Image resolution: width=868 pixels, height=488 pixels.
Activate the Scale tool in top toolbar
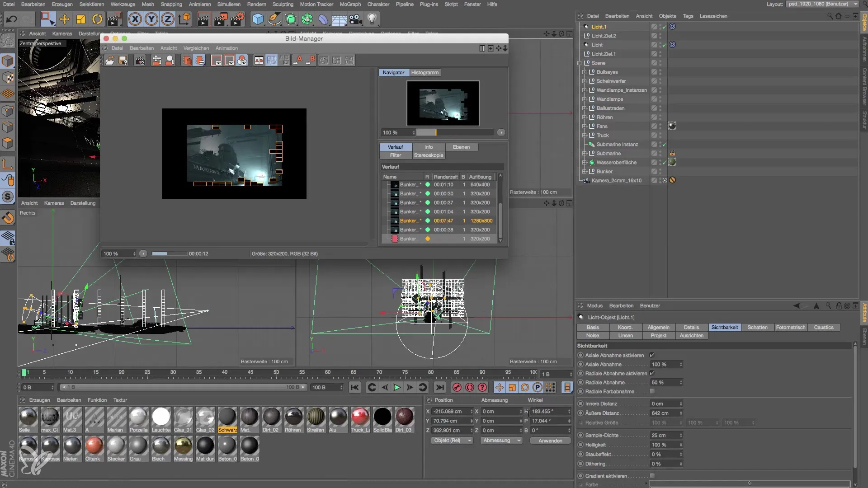(81, 19)
